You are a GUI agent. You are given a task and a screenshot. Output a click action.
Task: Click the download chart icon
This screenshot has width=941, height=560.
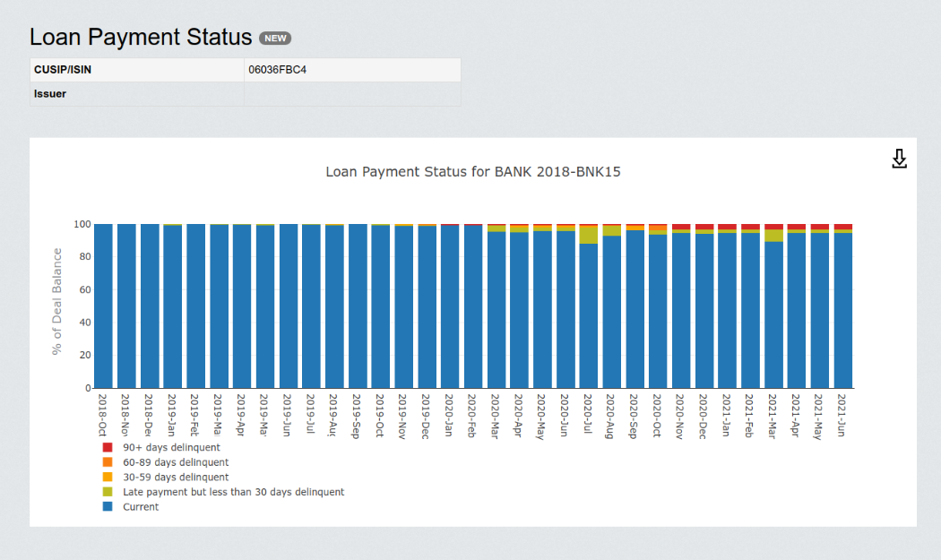coord(899,159)
